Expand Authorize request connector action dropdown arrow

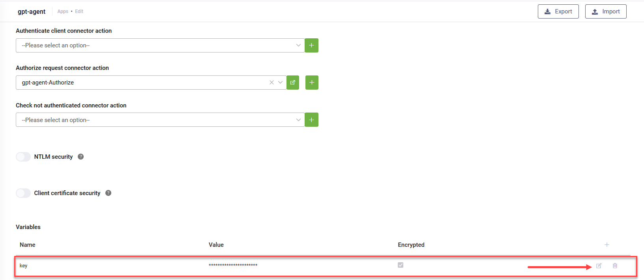[280, 83]
